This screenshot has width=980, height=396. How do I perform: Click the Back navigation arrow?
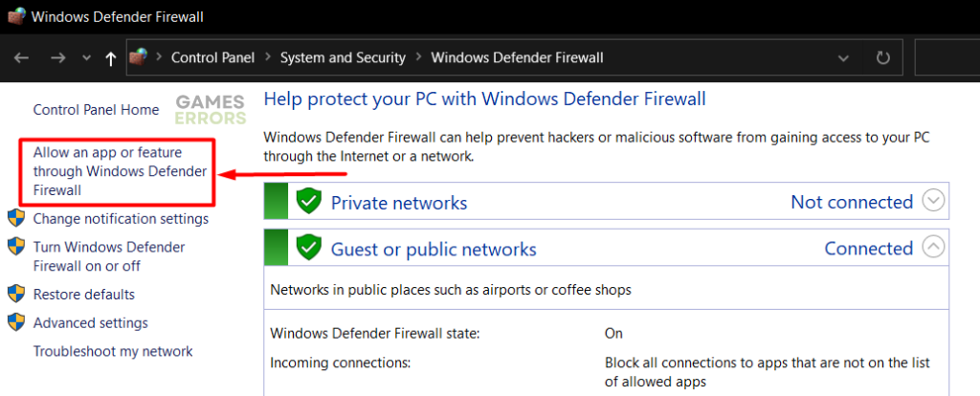click(x=22, y=58)
